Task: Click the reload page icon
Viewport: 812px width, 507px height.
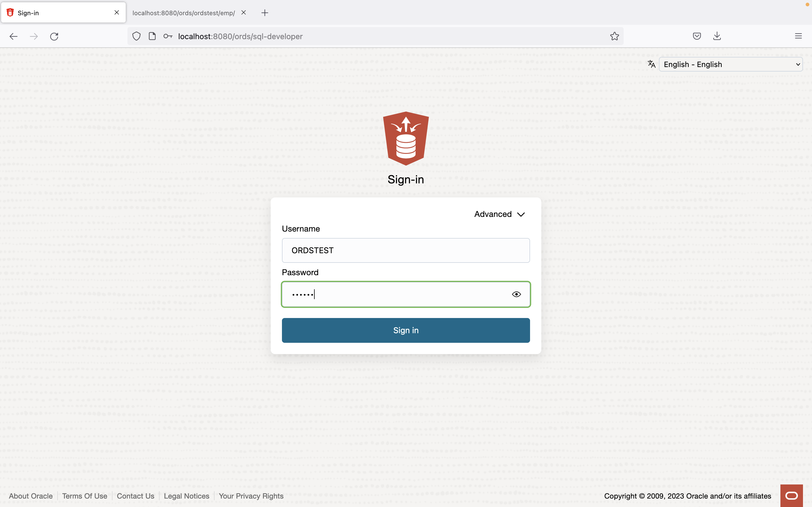Action: point(54,36)
